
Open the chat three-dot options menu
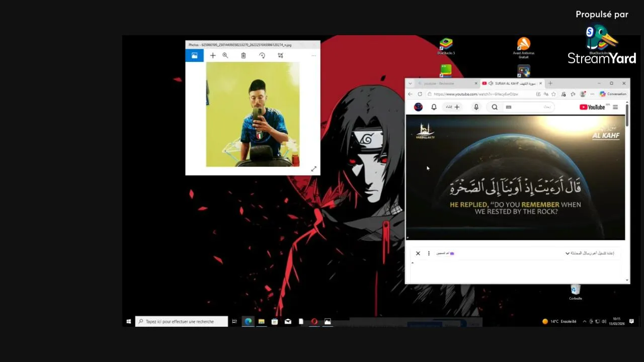tap(429, 253)
